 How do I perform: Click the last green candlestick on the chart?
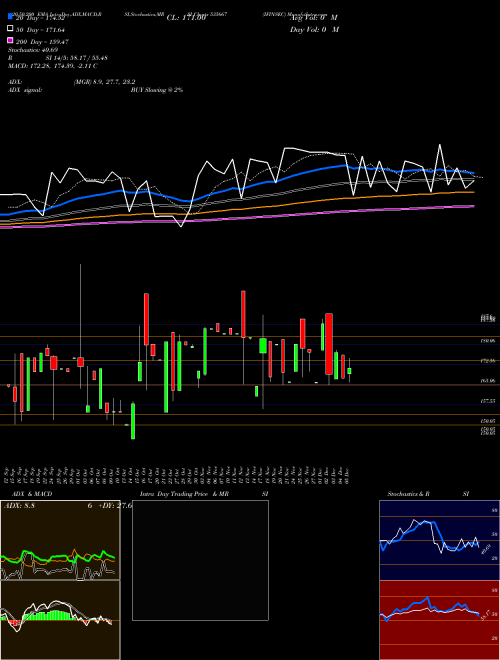click(349, 371)
